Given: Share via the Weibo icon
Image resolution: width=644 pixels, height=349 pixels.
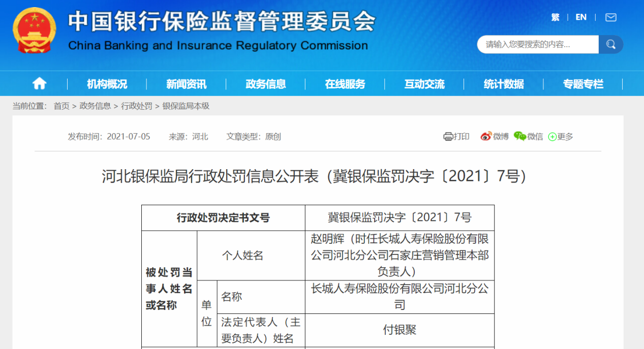Looking at the screenshot, I should (x=486, y=136).
